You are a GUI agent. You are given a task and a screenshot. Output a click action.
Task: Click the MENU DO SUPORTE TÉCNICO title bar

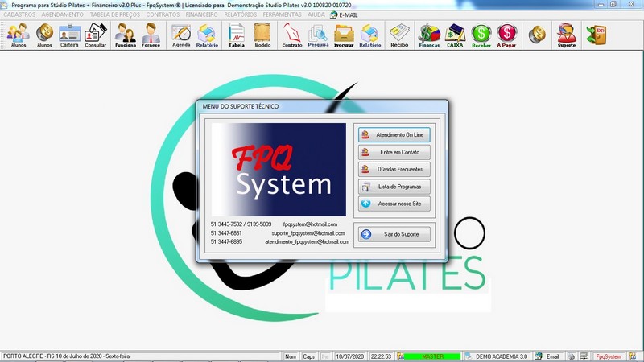coord(323,106)
